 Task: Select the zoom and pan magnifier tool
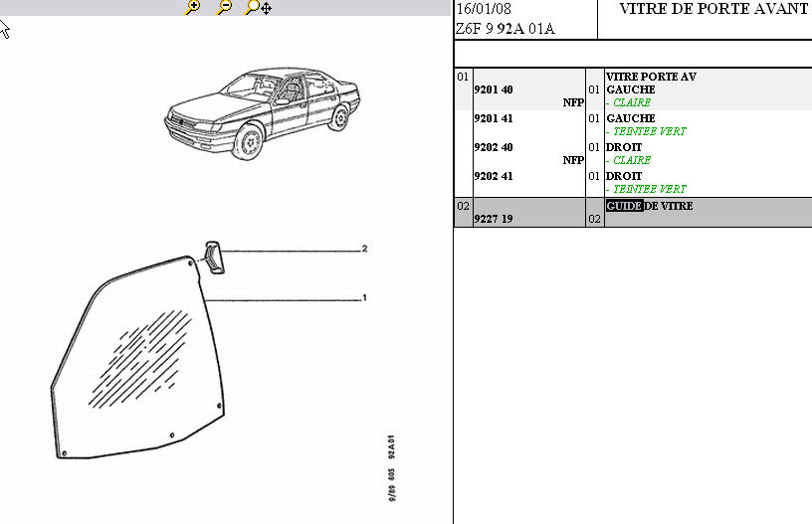[x=258, y=8]
